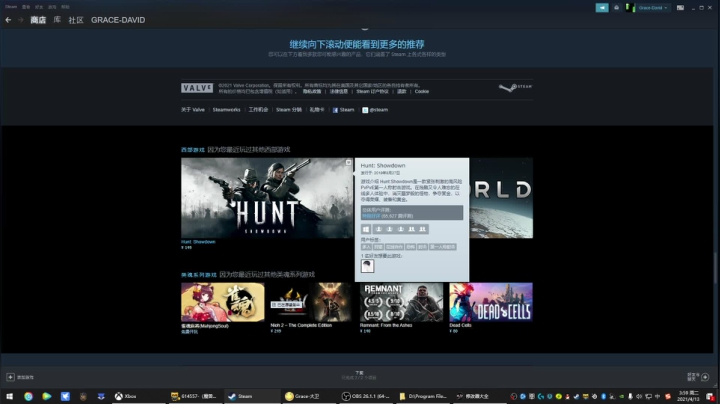720x404 pixels.
Task: Open the GRACE-DAVID profile tab
Action: [x=118, y=20]
